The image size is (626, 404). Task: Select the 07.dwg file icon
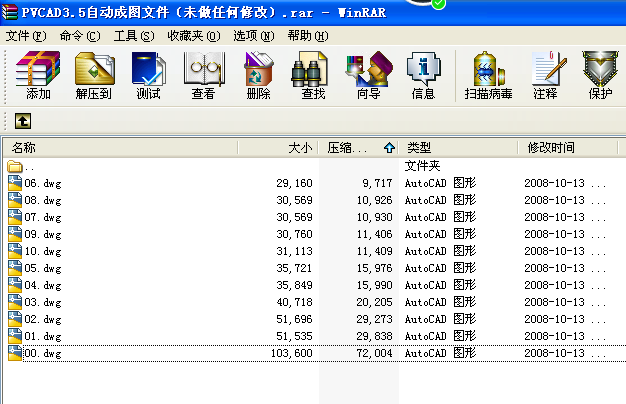(x=15, y=217)
